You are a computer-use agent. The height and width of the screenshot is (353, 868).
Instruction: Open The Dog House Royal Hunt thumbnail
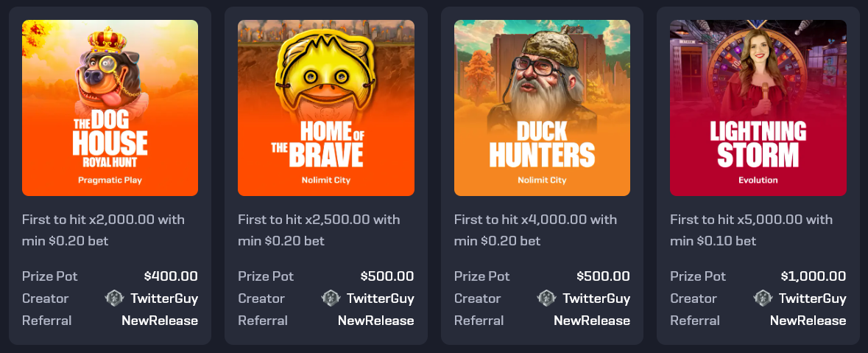coord(110,108)
